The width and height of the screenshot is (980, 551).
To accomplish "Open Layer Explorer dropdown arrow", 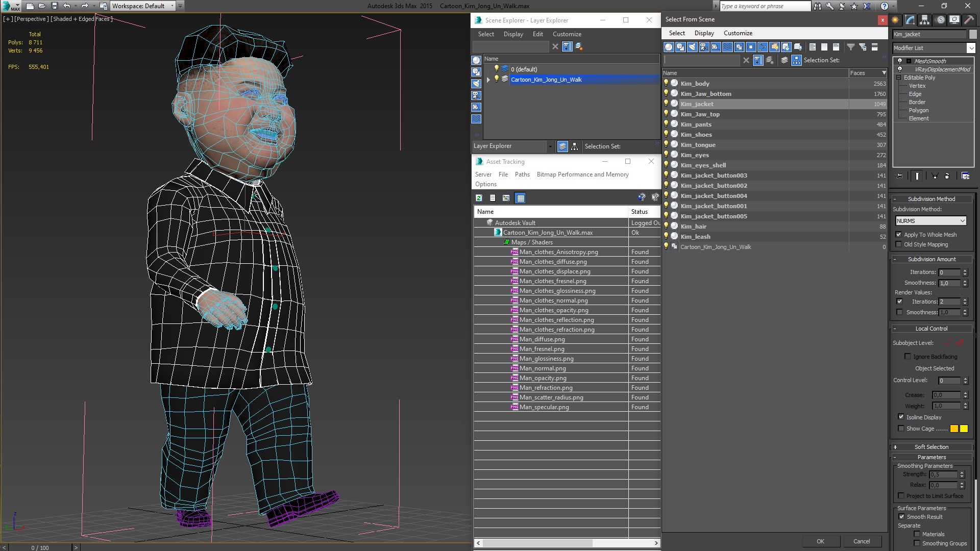I will 550,146.
